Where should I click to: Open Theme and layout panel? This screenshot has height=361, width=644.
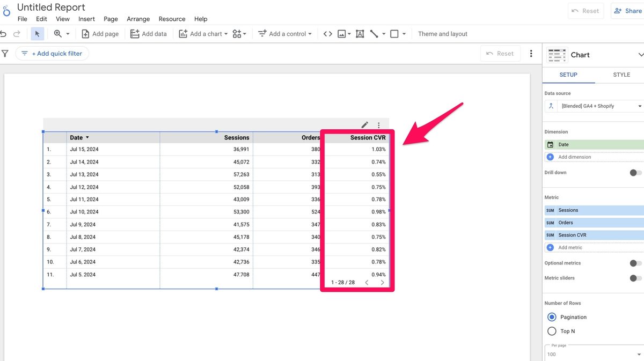pos(443,34)
